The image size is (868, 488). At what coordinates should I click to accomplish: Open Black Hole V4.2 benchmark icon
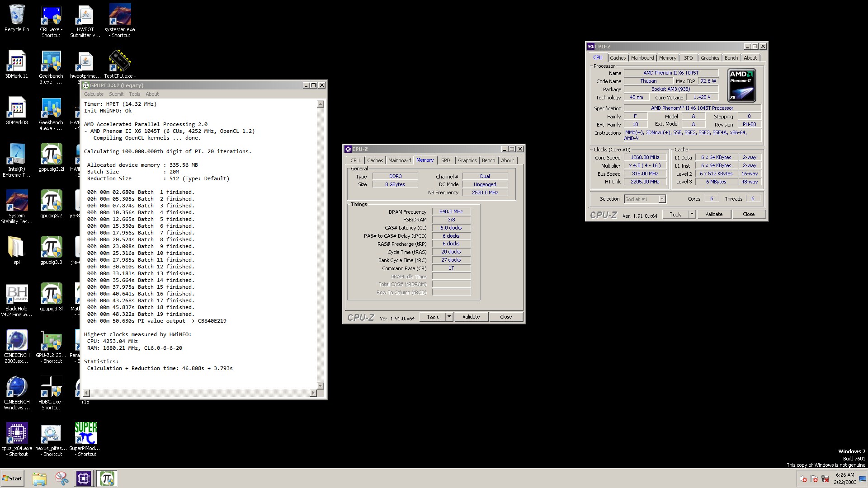click(x=17, y=300)
